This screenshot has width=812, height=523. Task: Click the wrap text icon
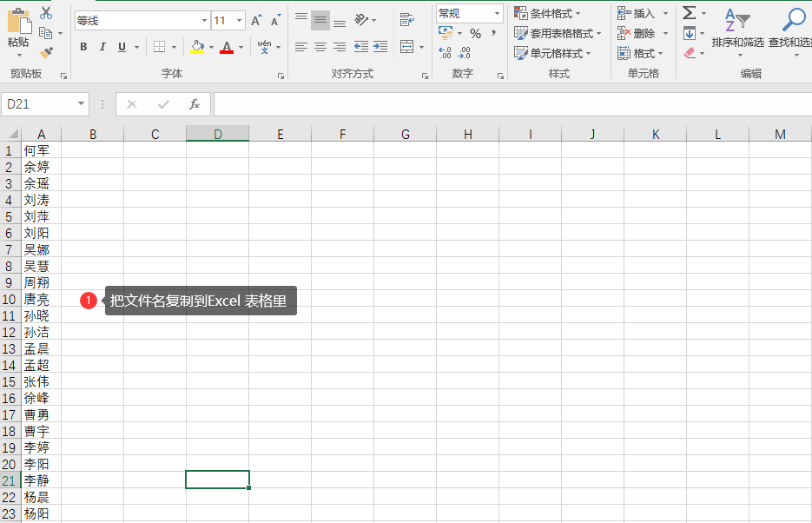tap(407, 20)
